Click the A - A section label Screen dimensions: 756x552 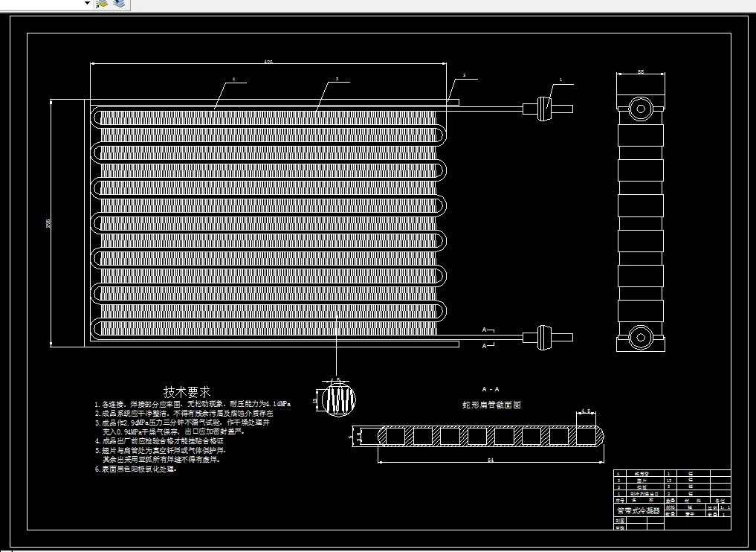491,389
